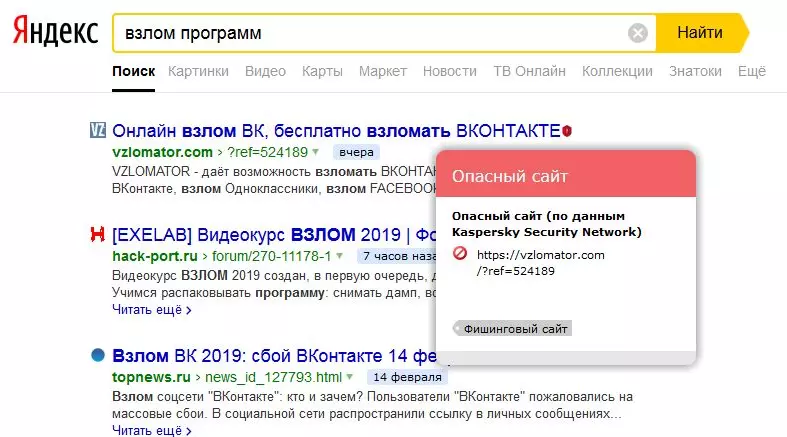Expand "Читать ещё" under the EXELAB result
787x437 pixels.
(x=152, y=310)
